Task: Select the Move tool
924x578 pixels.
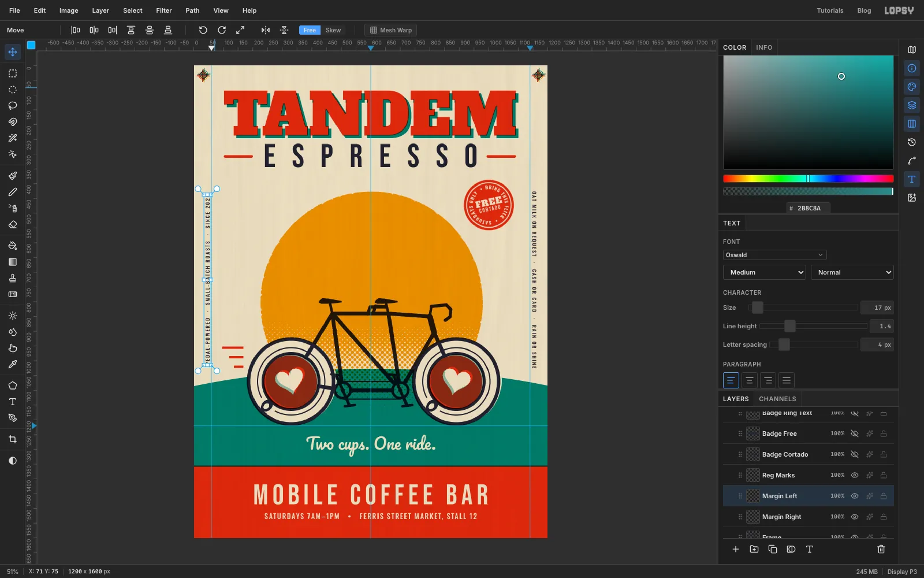Action: tap(13, 52)
